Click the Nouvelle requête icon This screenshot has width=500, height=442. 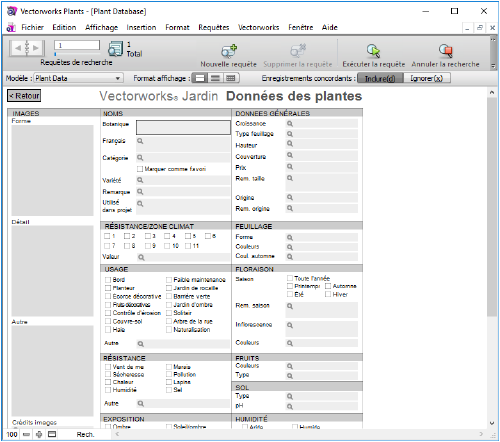229,51
